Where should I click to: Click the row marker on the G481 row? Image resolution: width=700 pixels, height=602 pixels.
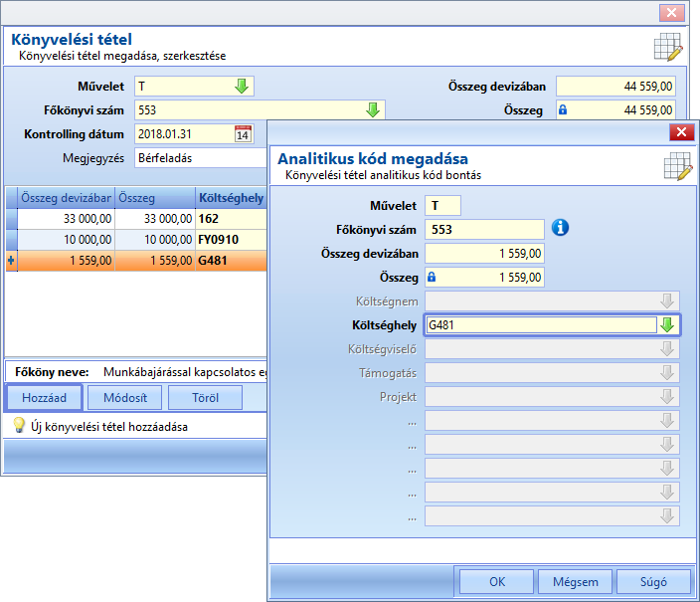tap(11, 261)
